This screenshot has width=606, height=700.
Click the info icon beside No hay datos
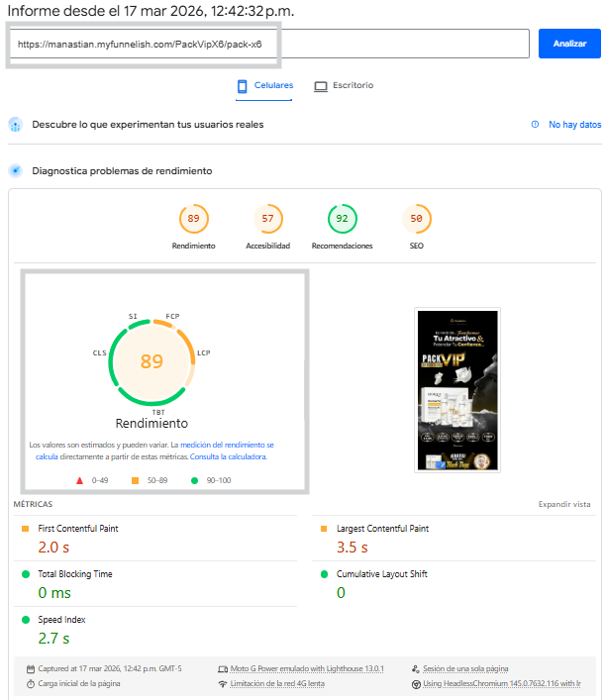(x=536, y=125)
